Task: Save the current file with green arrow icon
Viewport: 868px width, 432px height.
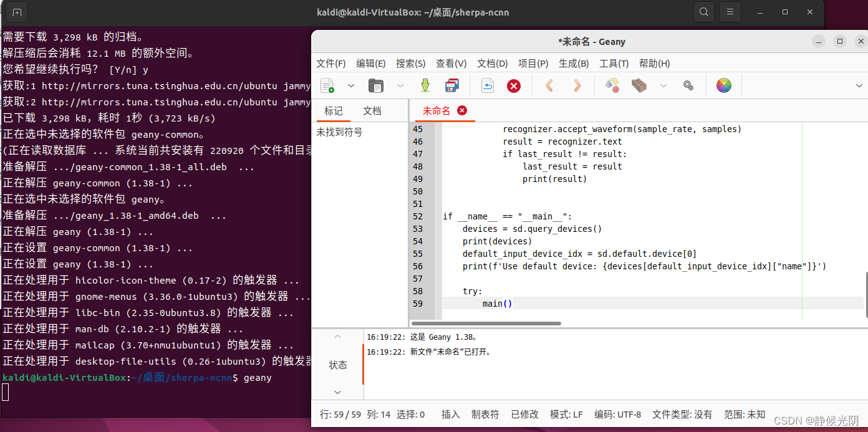Action: 425,85
